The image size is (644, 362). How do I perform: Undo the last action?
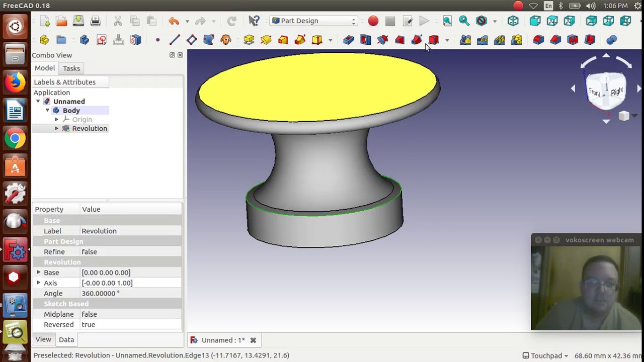pyautogui.click(x=174, y=21)
